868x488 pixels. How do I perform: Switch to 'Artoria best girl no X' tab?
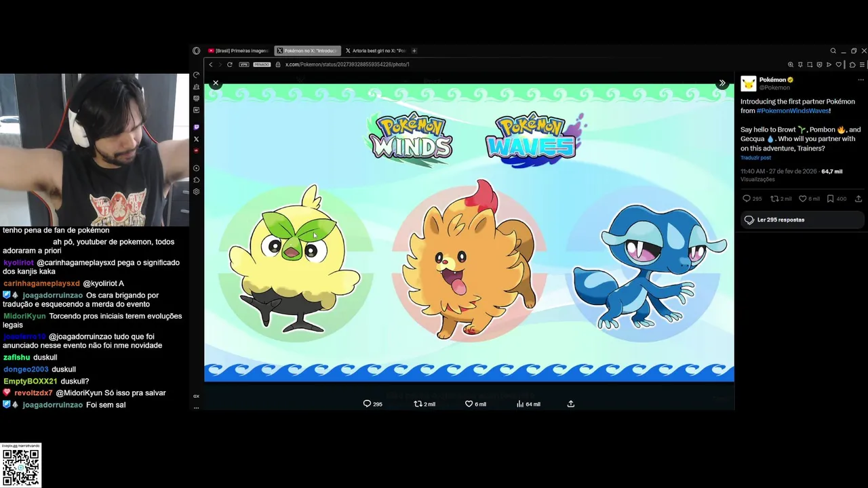point(375,51)
